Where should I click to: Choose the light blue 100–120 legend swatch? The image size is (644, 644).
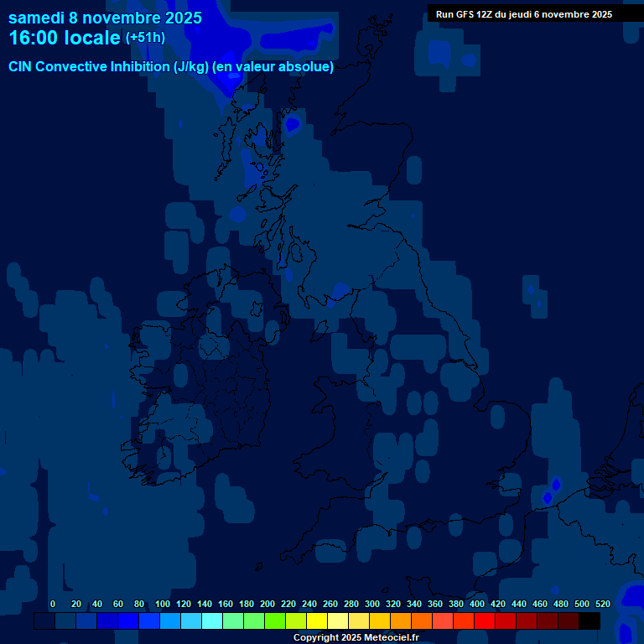pyautogui.click(x=170, y=621)
